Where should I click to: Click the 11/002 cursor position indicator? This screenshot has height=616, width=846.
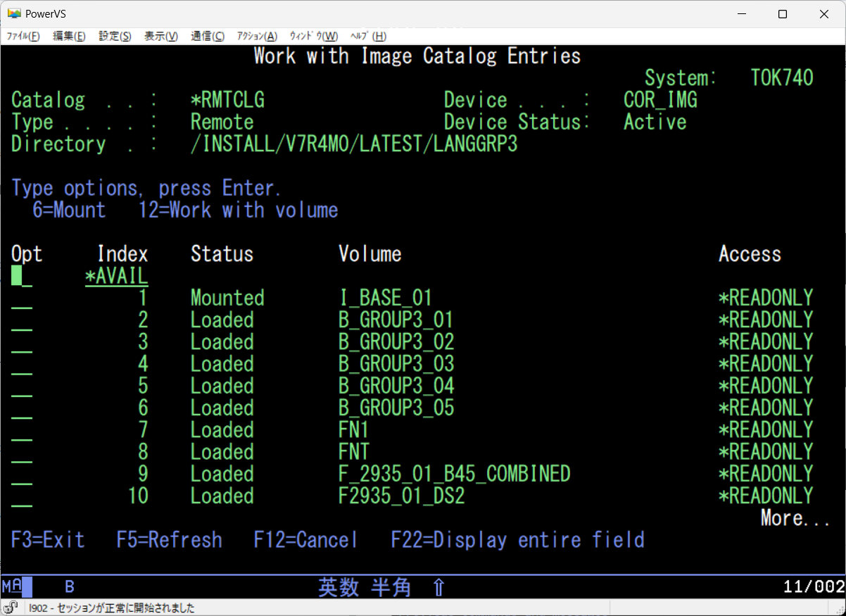[813, 587]
